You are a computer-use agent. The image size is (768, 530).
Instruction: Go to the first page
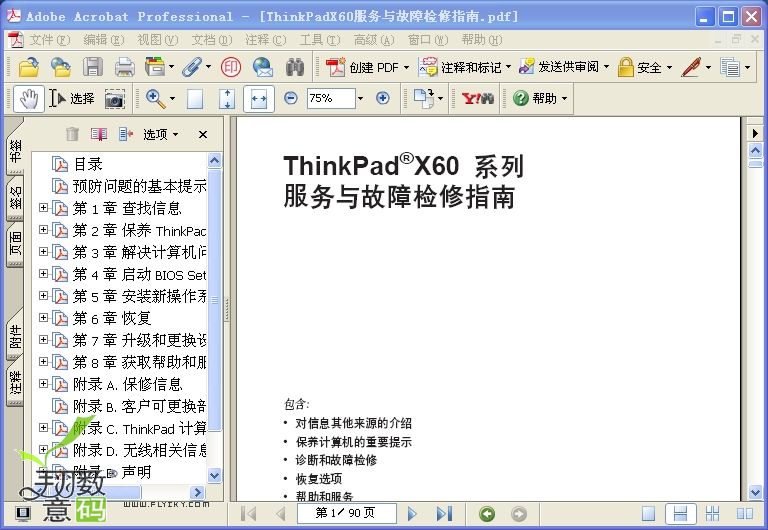click(x=249, y=513)
